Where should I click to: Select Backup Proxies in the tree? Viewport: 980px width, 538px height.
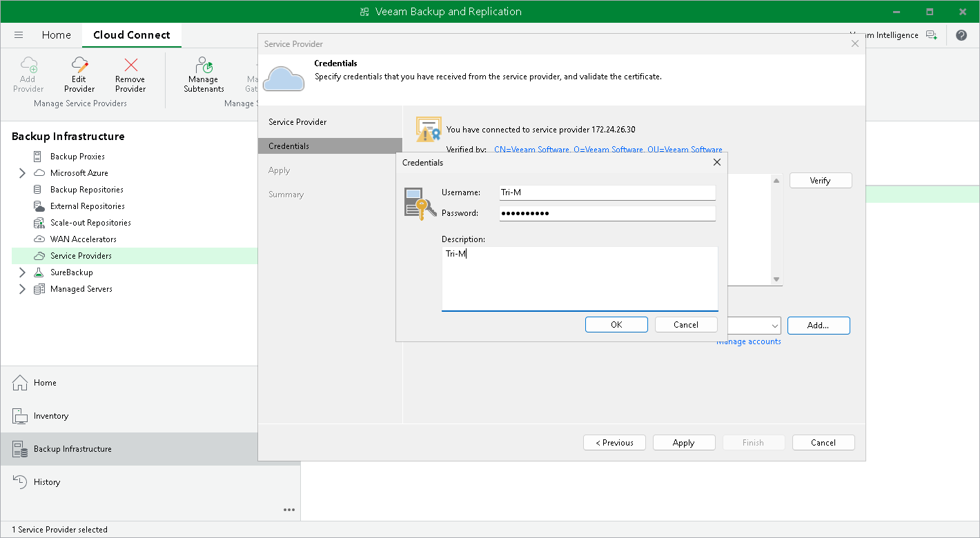coord(77,157)
